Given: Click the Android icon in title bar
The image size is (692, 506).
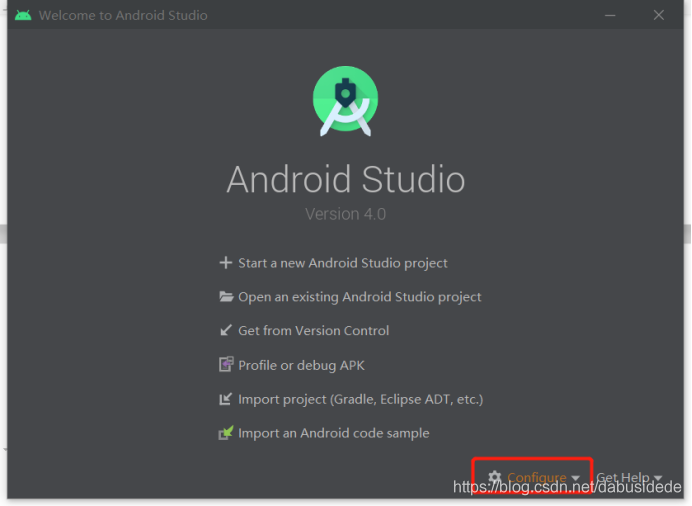Looking at the screenshot, I should (x=23, y=15).
